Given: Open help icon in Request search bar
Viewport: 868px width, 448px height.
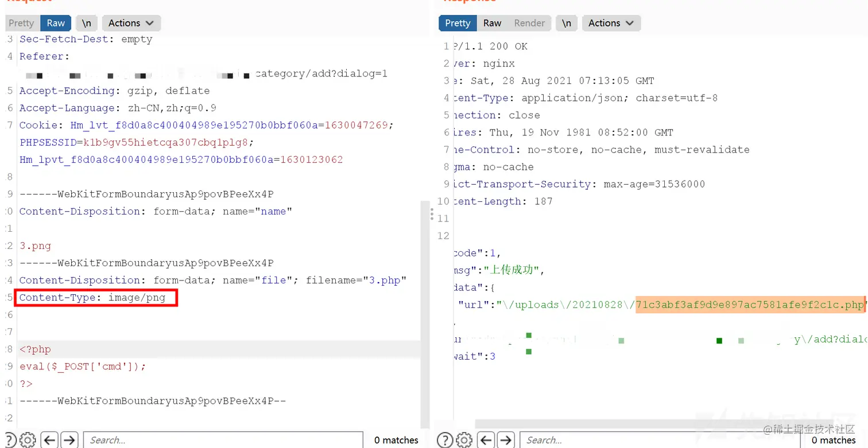Looking at the screenshot, I should click(10, 440).
